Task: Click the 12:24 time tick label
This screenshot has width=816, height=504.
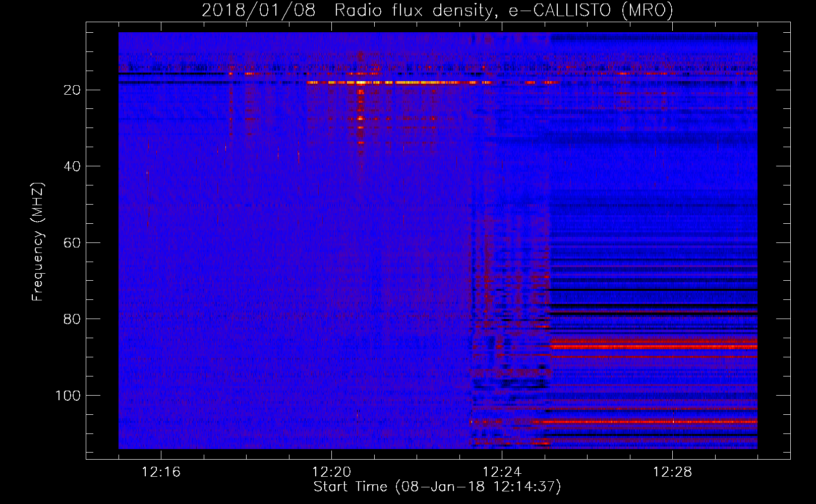Action: pyautogui.click(x=502, y=472)
